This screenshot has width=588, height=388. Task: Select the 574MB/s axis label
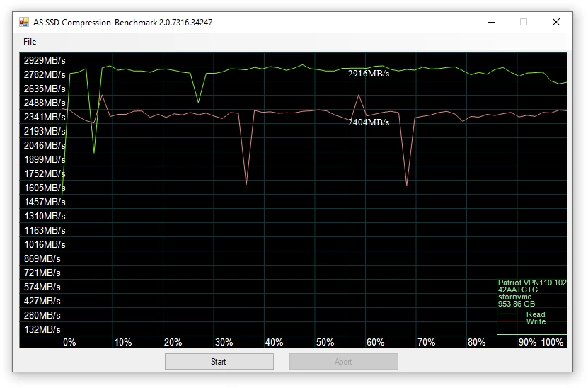42,287
